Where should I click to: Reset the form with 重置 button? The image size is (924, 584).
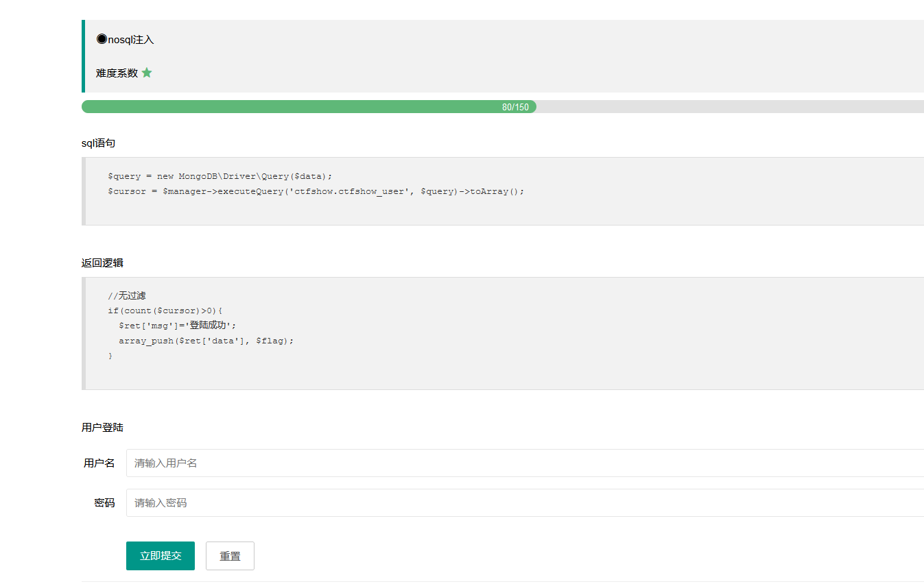tap(230, 556)
